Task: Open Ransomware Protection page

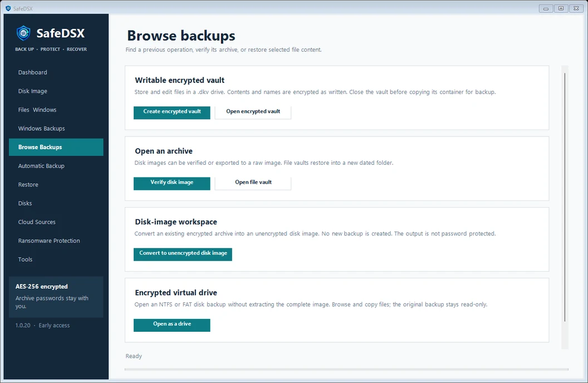Action: [x=56, y=241]
